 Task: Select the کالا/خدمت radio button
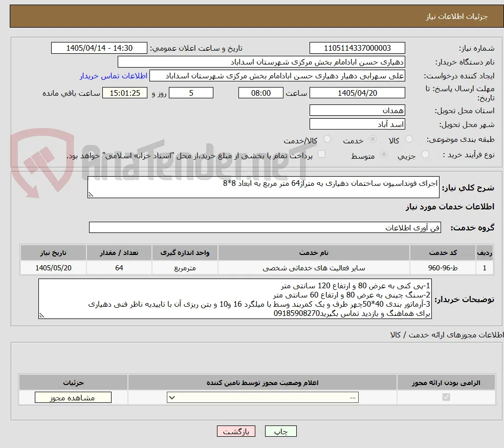point(327,139)
